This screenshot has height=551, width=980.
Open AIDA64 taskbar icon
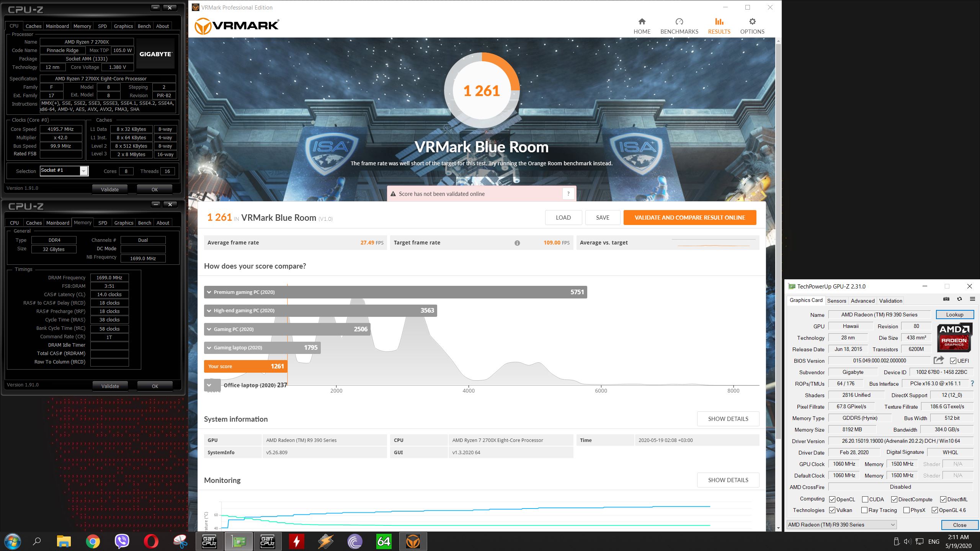click(x=384, y=541)
